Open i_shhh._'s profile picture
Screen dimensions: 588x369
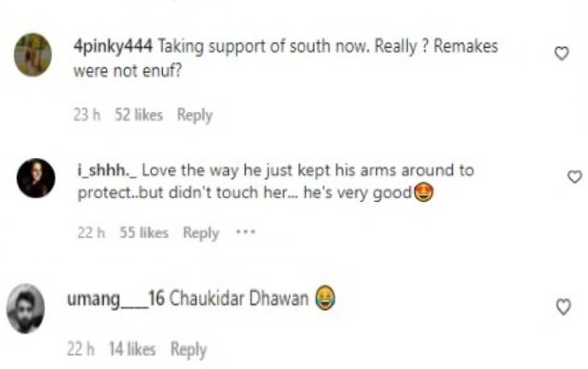(36, 178)
